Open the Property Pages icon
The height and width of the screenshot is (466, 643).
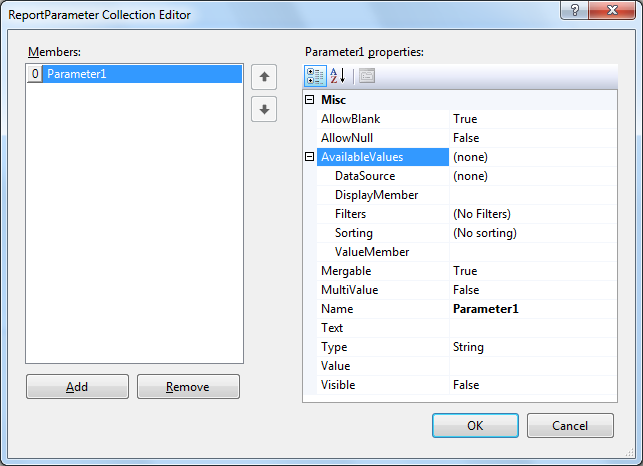click(x=367, y=76)
